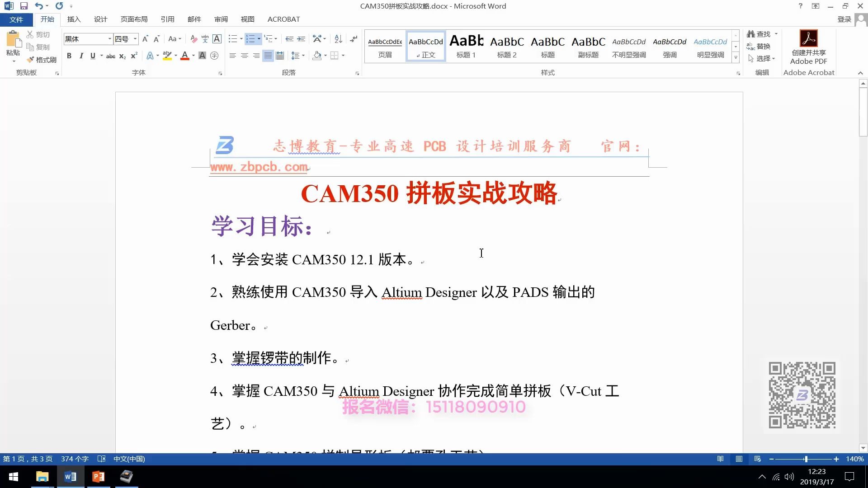The height and width of the screenshot is (488, 868).
Task: Toggle justify paragraph alignment
Action: 268,56
